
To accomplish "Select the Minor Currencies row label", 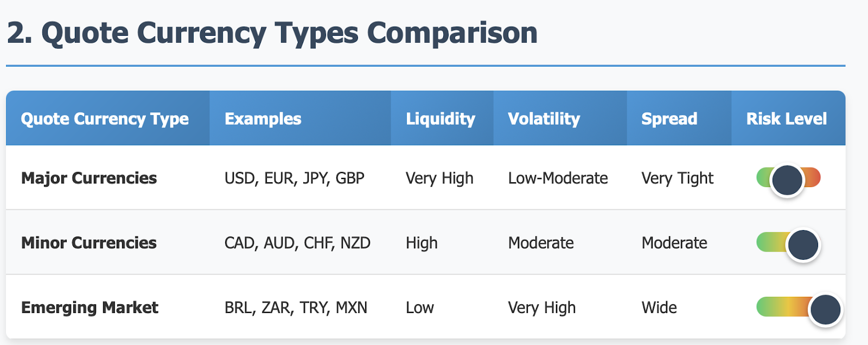I will tap(89, 242).
